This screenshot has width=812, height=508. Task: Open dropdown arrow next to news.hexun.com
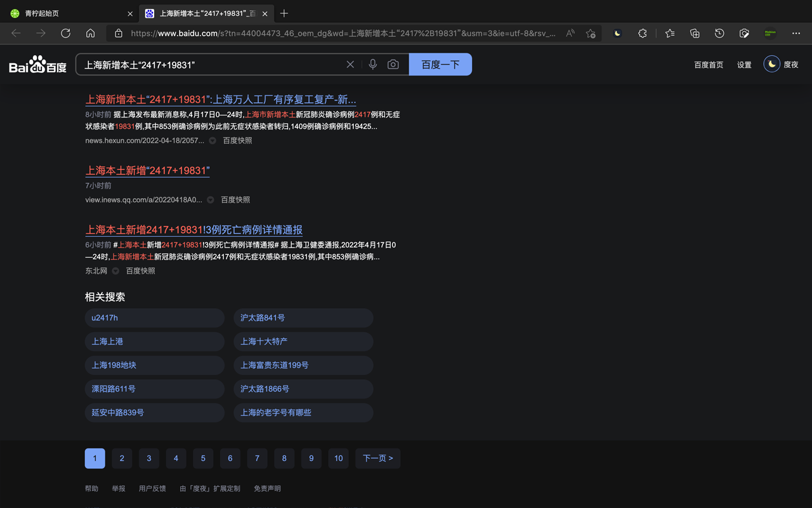coord(213,140)
